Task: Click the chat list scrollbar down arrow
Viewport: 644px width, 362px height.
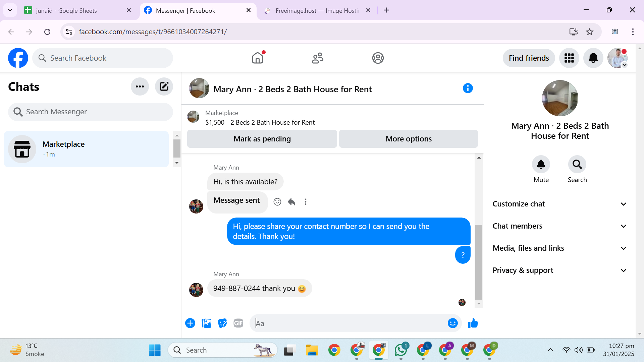Action: pyautogui.click(x=177, y=163)
